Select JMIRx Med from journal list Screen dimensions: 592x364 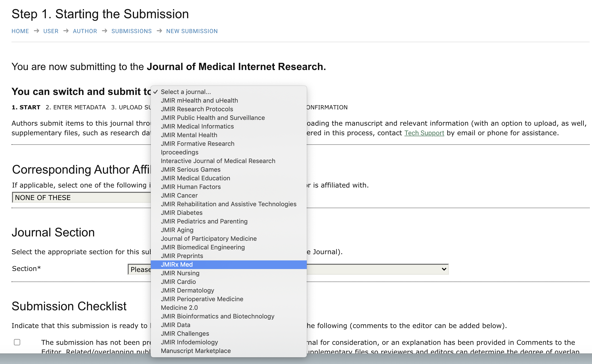point(177,264)
